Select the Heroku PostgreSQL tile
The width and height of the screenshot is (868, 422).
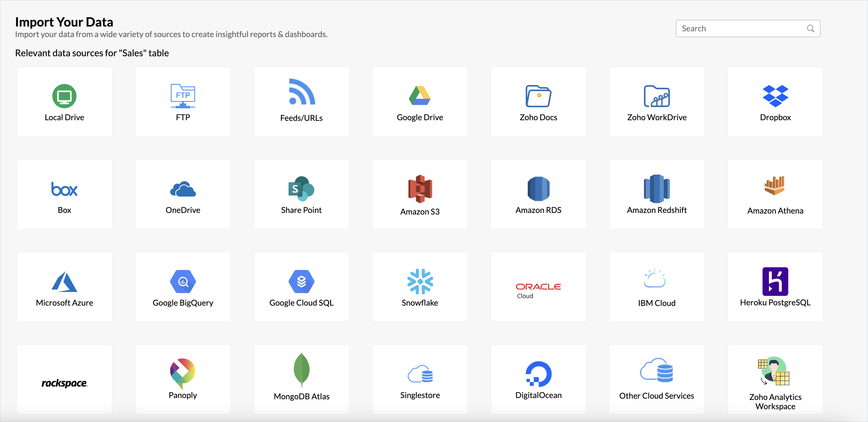click(775, 286)
